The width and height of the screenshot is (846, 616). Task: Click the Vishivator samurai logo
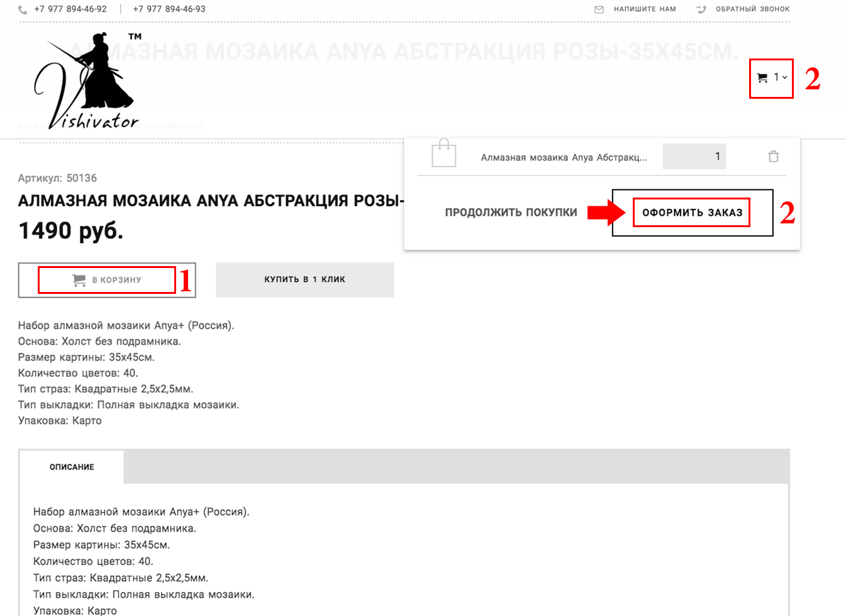(86, 82)
